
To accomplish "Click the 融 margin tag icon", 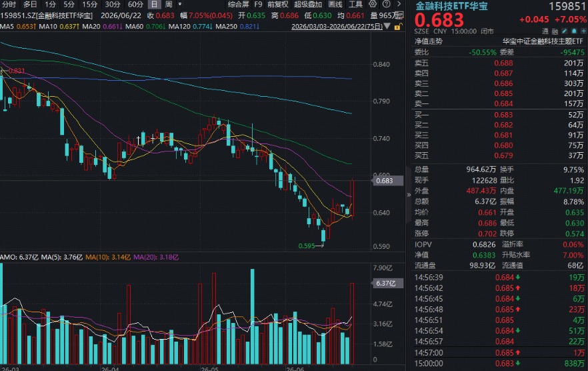I will click(555, 31).
